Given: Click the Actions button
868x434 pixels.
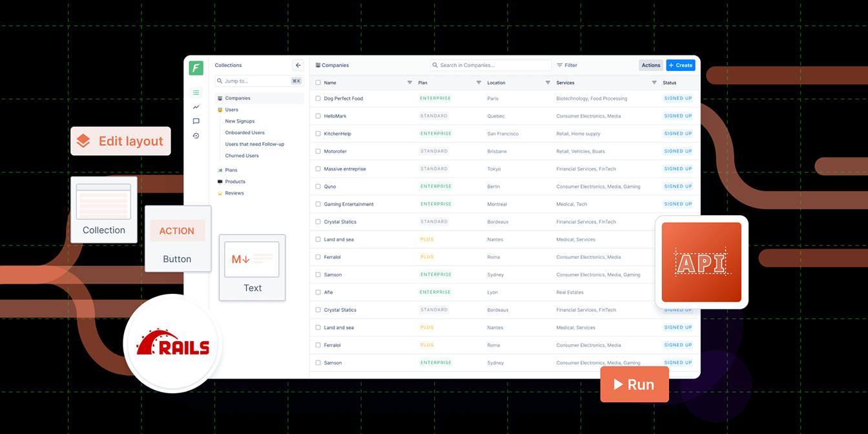Looking at the screenshot, I should click(x=650, y=65).
